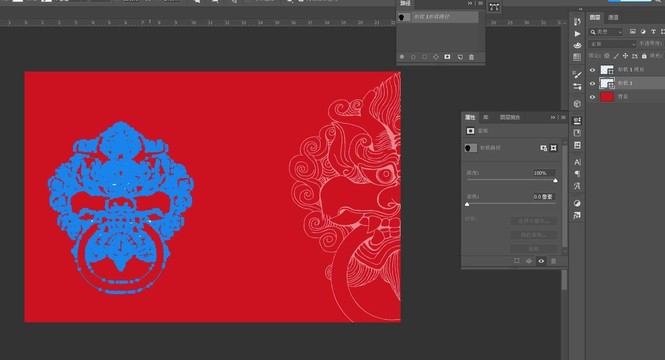Viewport: 665px width, 360px height.
Task: Load selection from mask icon in Properties
Action: [517, 261]
